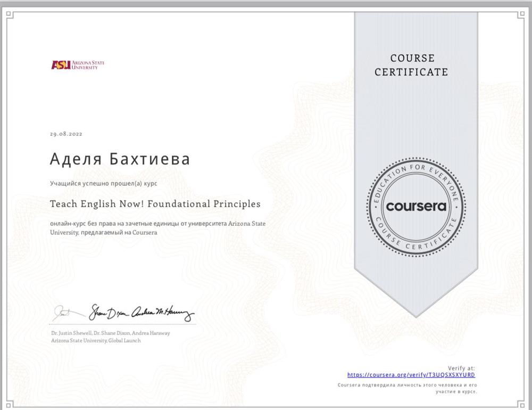Click the 'онлайн-курс без права' description paragraph

point(157,228)
